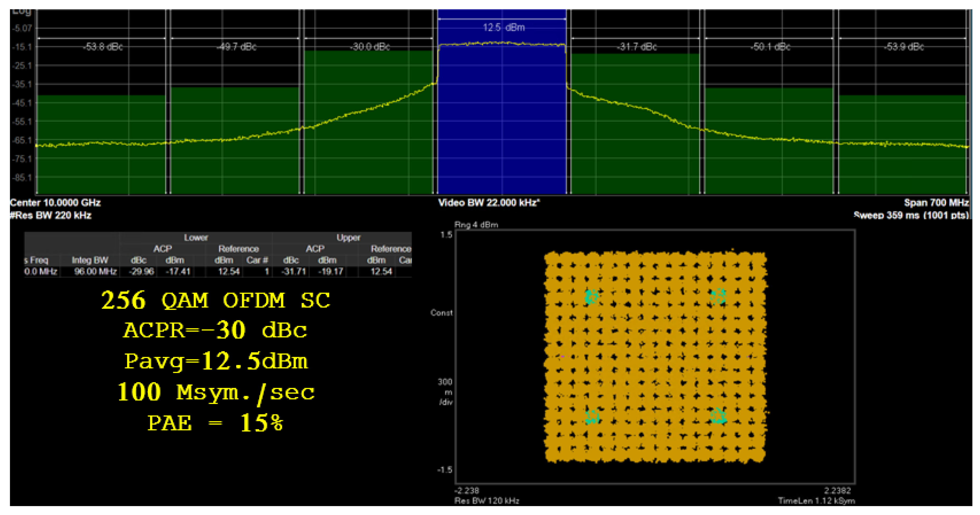The image size is (980, 515).
Task: Click the -29.96 lower ACP dBc cell
Action: pyautogui.click(x=141, y=271)
